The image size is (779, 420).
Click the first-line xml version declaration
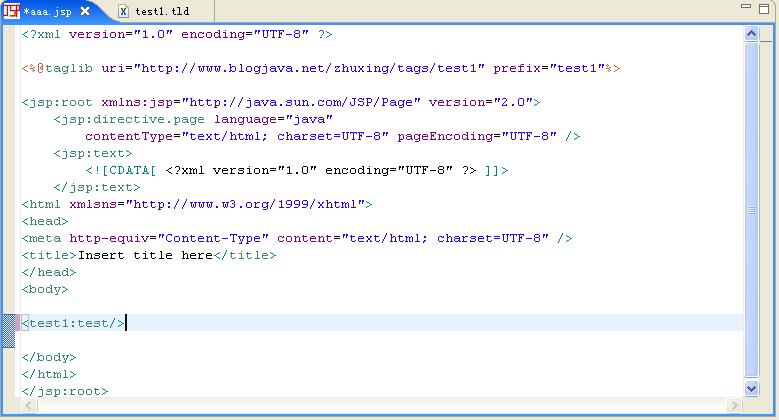(x=177, y=34)
